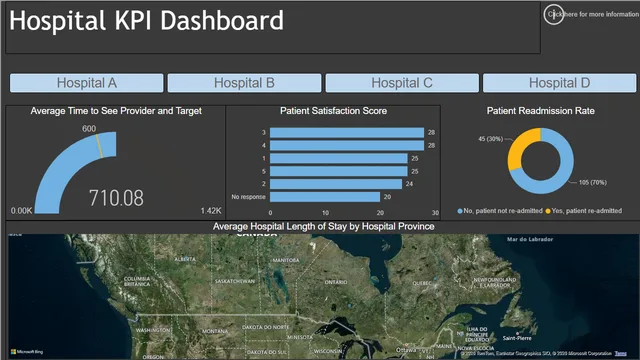Click the Alberta label on the map
Screen dimensions: 640x360
(x=185, y=259)
